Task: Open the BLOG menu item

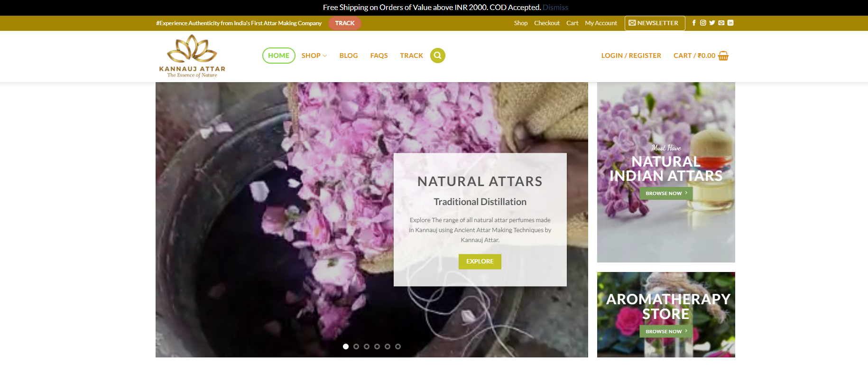Action: coord(349,56)
